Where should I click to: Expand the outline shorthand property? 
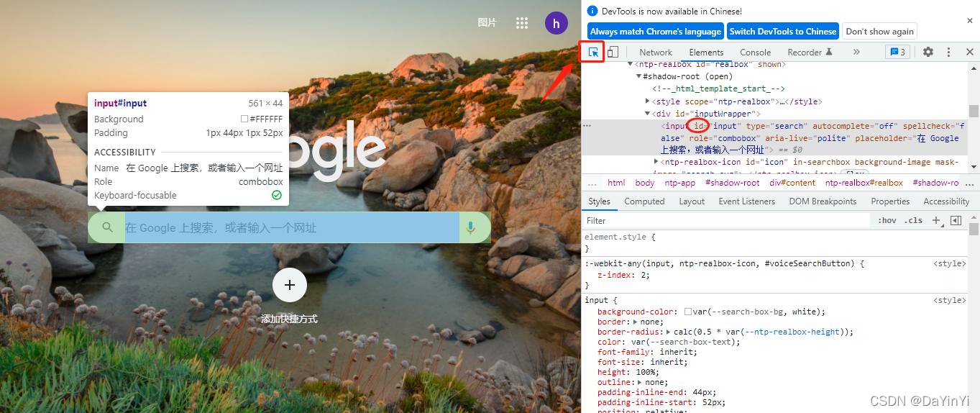640,382
